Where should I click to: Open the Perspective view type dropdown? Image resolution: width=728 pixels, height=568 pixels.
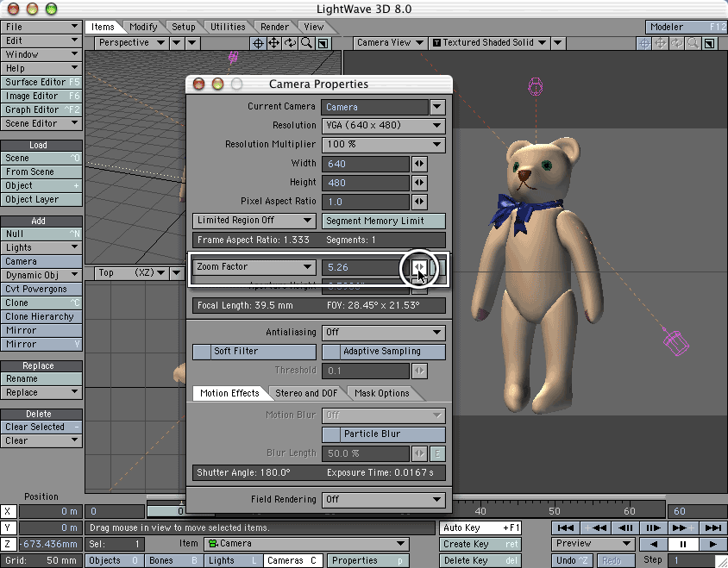coord(131,43)
